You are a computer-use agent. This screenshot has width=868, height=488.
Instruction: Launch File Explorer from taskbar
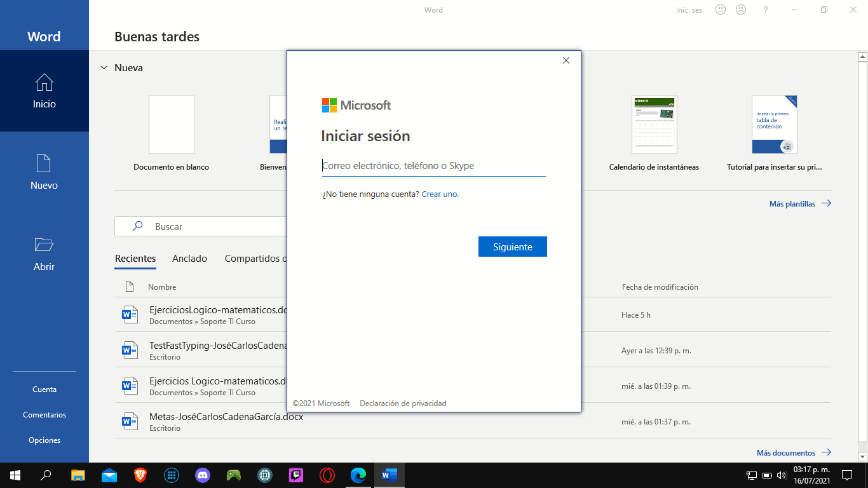pos(78,475)
